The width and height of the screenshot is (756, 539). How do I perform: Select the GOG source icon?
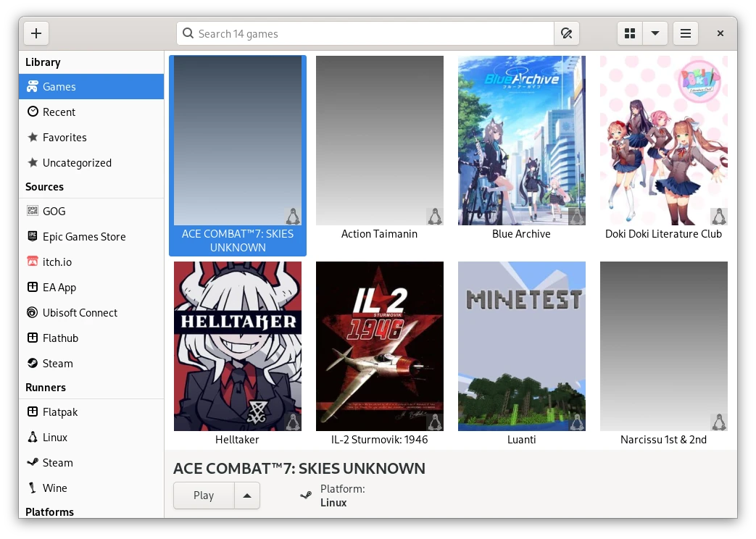click(x=33, y=212)
